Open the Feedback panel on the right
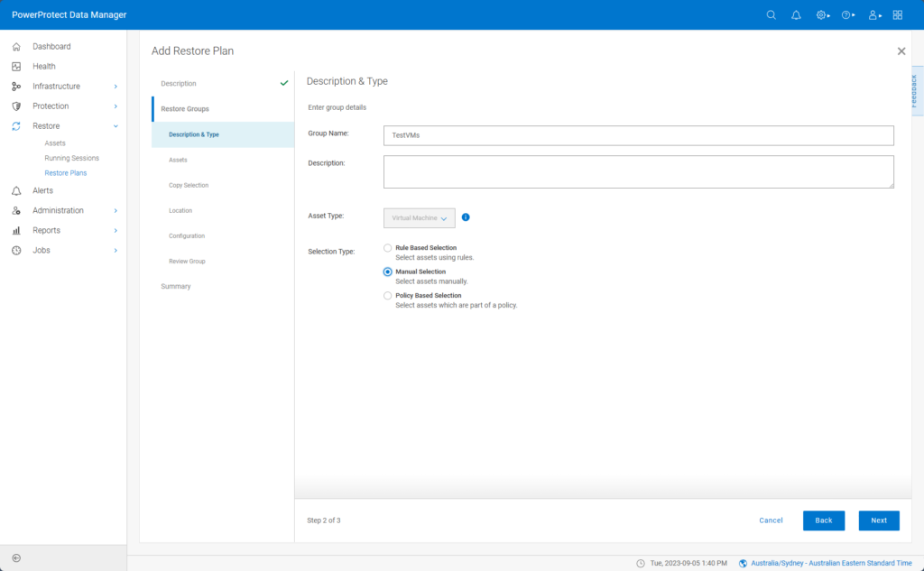924x571 pixels. click(x=918, y=90)
